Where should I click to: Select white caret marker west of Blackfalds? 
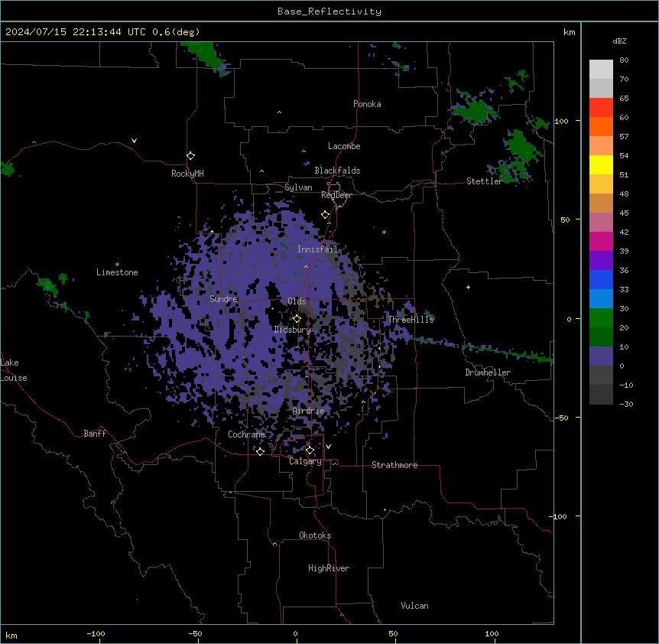click(261, 171)
